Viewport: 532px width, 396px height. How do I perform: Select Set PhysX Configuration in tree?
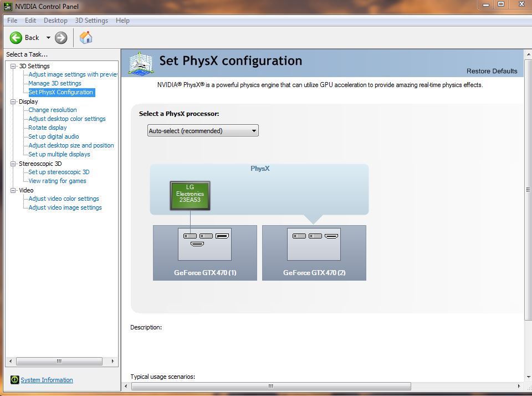61,92
